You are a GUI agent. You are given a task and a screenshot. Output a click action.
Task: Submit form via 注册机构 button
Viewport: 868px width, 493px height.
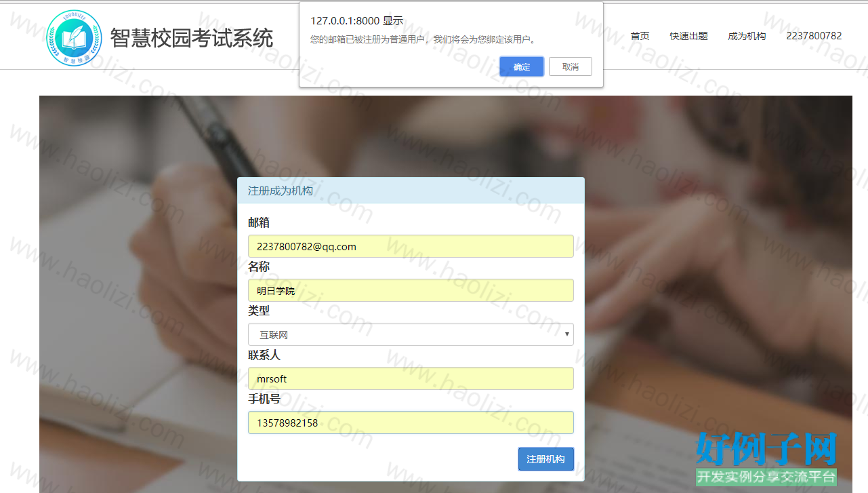pos(546,459)
